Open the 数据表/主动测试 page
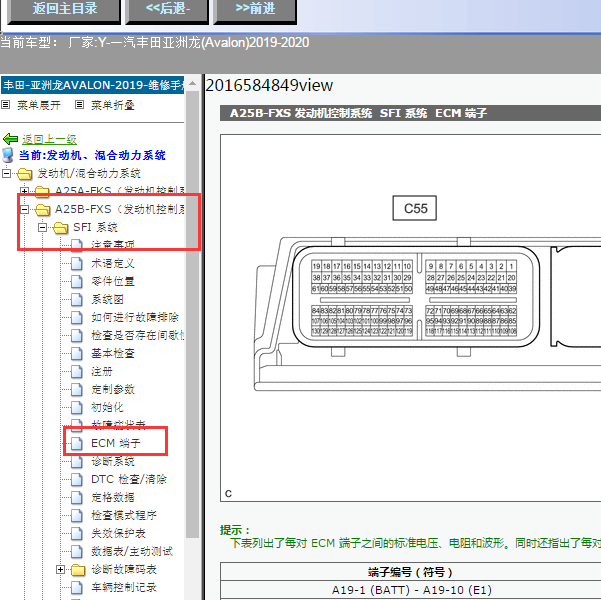Image resolution: width=601 pixels, height=600 pixels. point(132,551)
